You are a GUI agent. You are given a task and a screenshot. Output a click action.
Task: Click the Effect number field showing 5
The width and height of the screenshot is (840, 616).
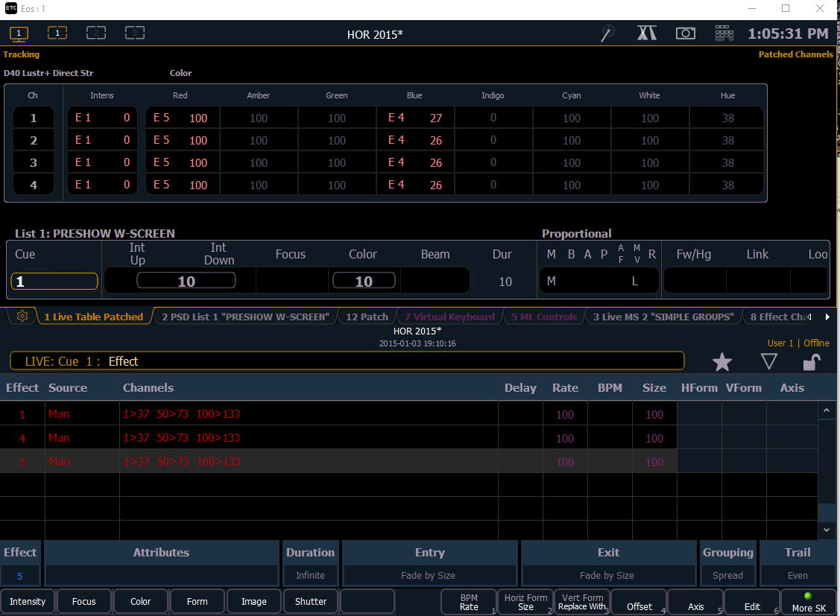click(x=20, y=576)
